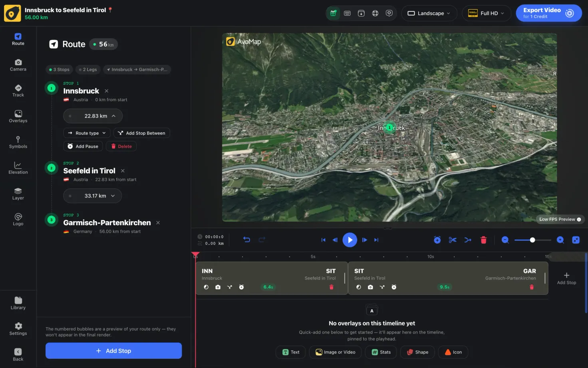Open the Route type dropdown

pos(87,133)
